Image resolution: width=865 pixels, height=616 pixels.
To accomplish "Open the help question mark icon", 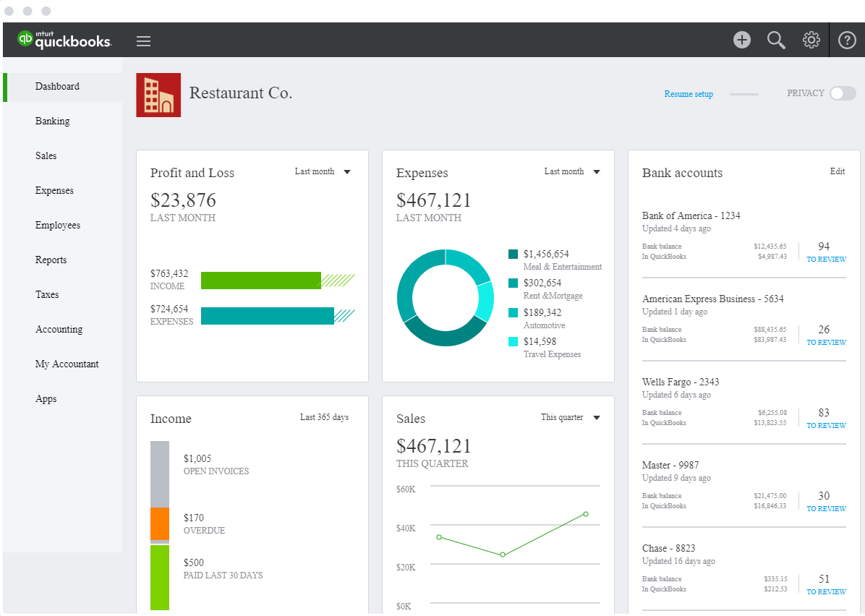I will coord(847,40).
